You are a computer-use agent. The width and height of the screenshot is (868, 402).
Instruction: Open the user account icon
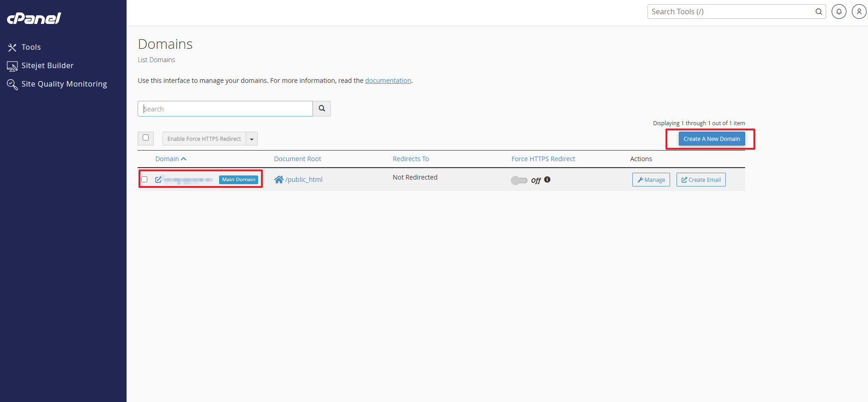point(859,12)
